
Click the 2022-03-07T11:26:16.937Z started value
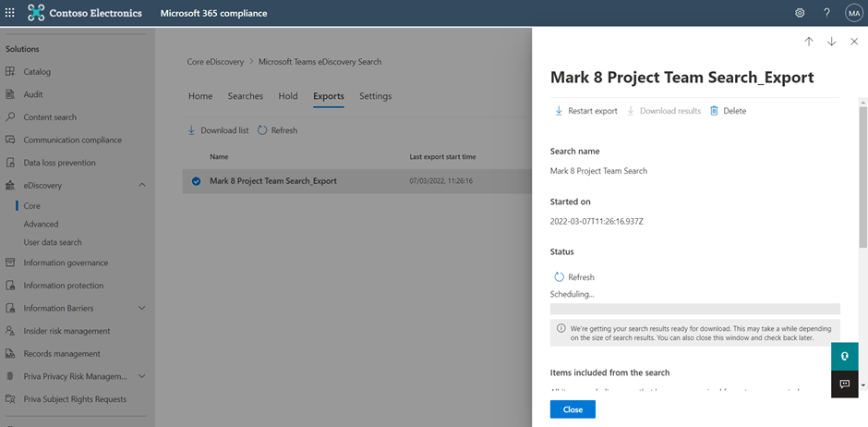597,222
